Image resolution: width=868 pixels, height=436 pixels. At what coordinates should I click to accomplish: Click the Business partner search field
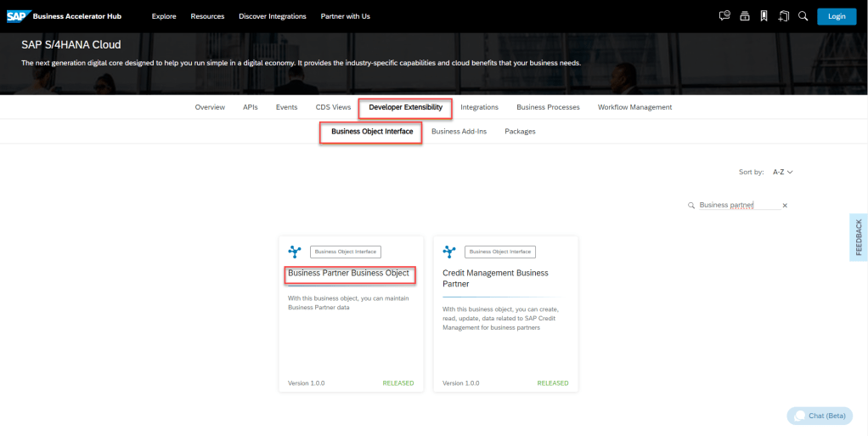pyautogui.click(x=735, y=206)
